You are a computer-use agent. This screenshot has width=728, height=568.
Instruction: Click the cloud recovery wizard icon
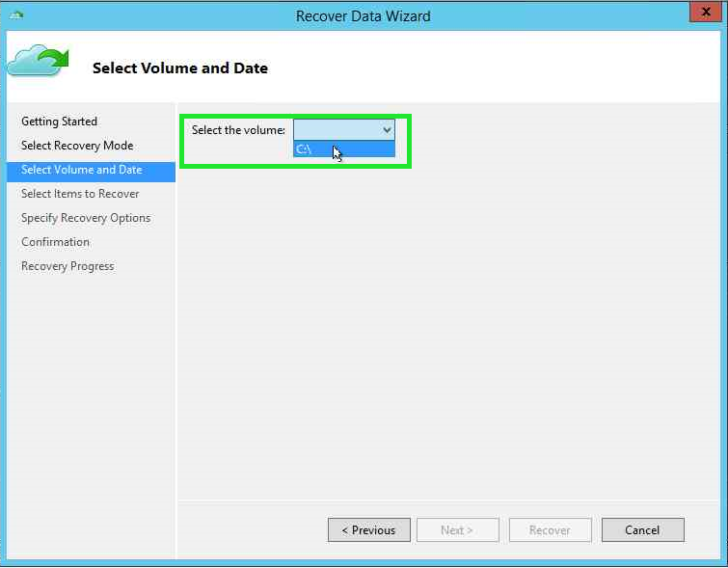(38, 61)
